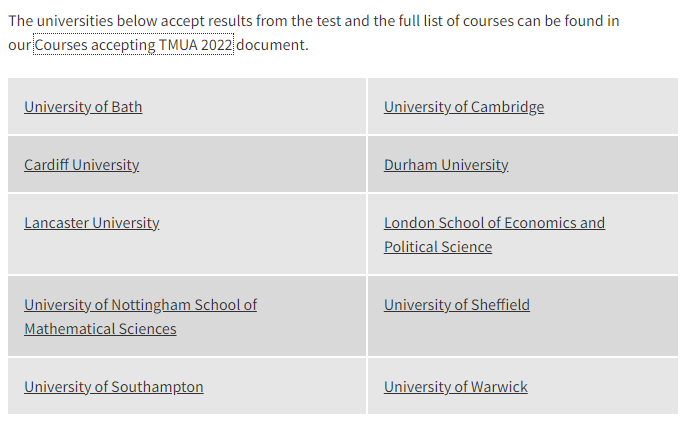Click empty space right of University of Bath
This screenshot has width=685, height=423.
(x=253, y=107)
